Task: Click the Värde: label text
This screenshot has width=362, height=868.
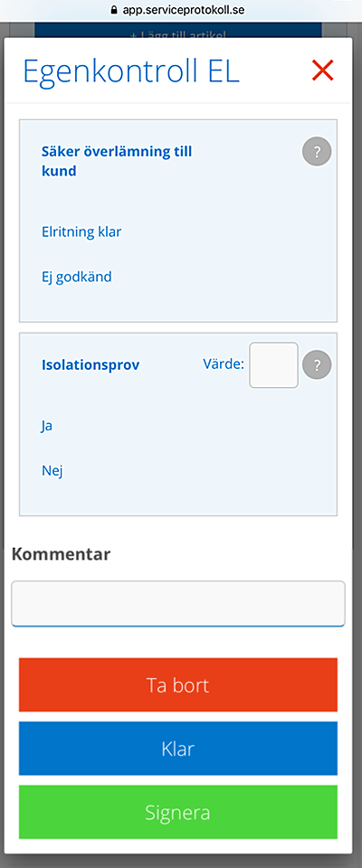Action: 224,364
